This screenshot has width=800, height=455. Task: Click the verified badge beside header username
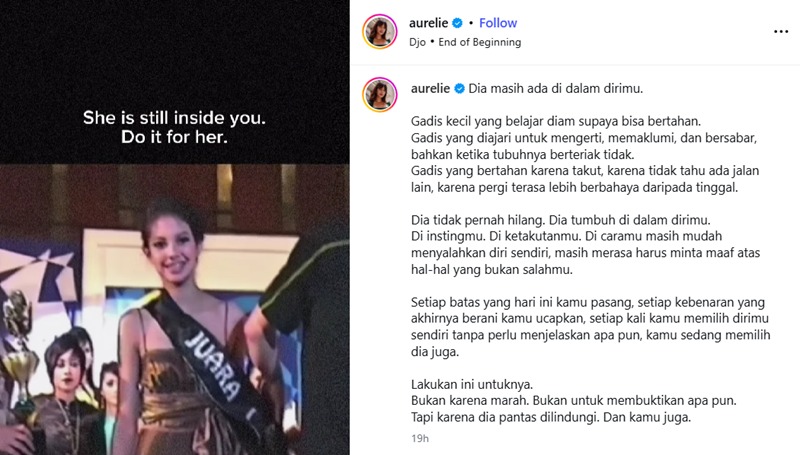tap(458, 23)
